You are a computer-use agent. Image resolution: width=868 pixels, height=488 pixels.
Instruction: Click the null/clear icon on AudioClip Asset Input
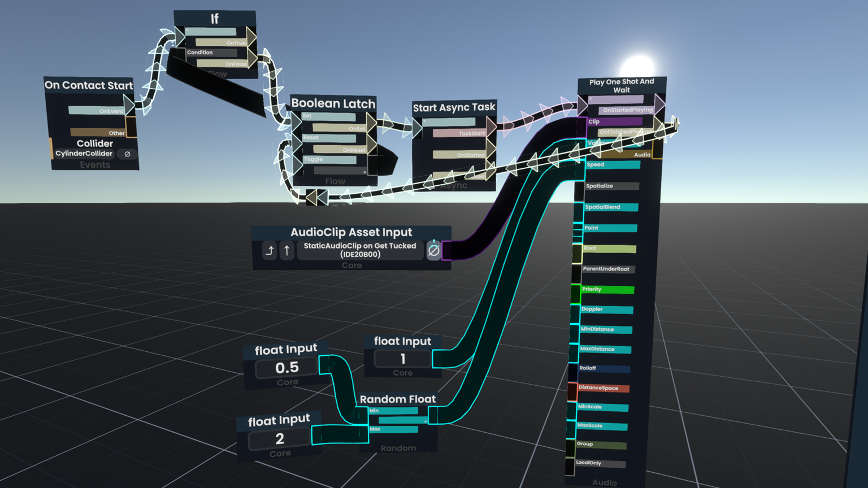tap(433, 250)
